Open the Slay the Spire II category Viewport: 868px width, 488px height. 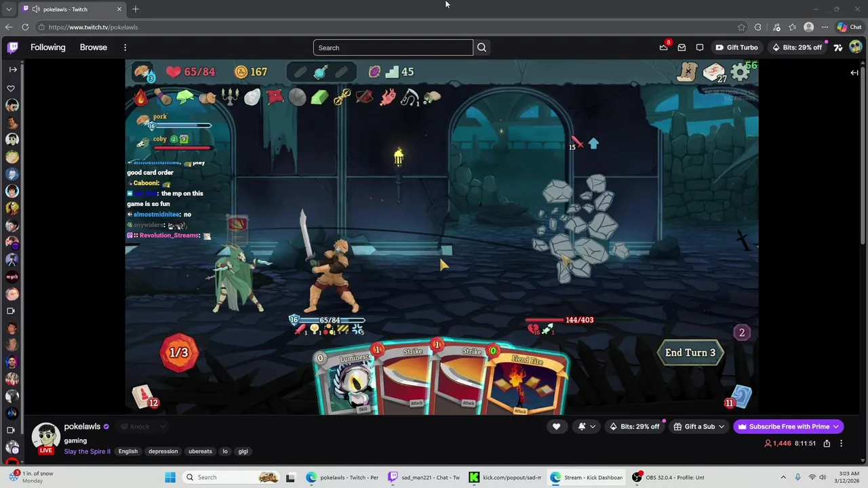point(87,451)
